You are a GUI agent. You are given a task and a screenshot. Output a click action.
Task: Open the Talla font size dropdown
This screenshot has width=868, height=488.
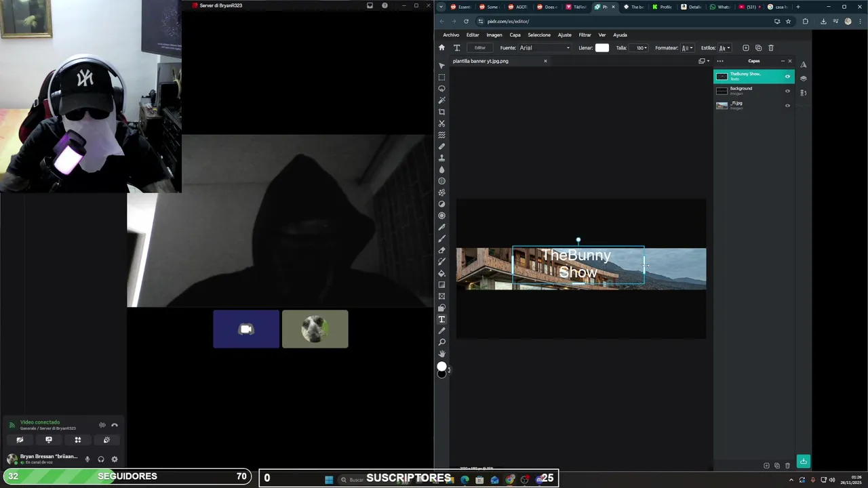(x=639, y=47)
